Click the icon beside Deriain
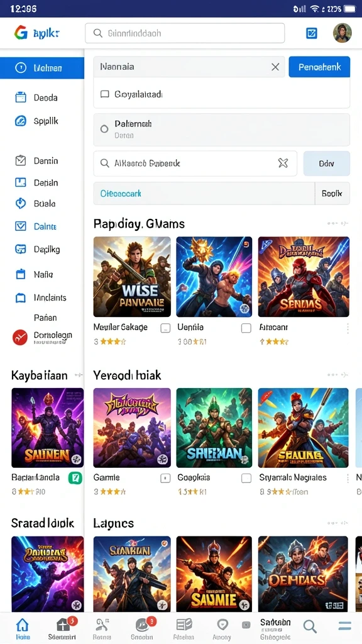This screenshot has width=362, height=644. (x=21, y=182)
